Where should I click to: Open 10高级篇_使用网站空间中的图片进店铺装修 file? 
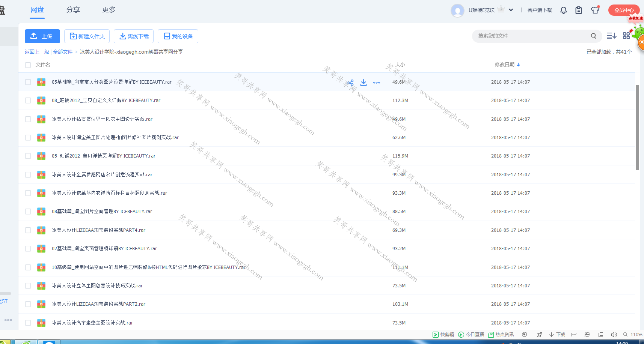148,267
